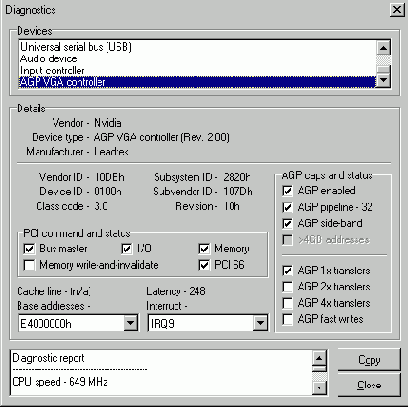Toggle the AGP side-band checkbox
Image resolution: width=408 pixels, height=407 pixels.
[287, 224]
